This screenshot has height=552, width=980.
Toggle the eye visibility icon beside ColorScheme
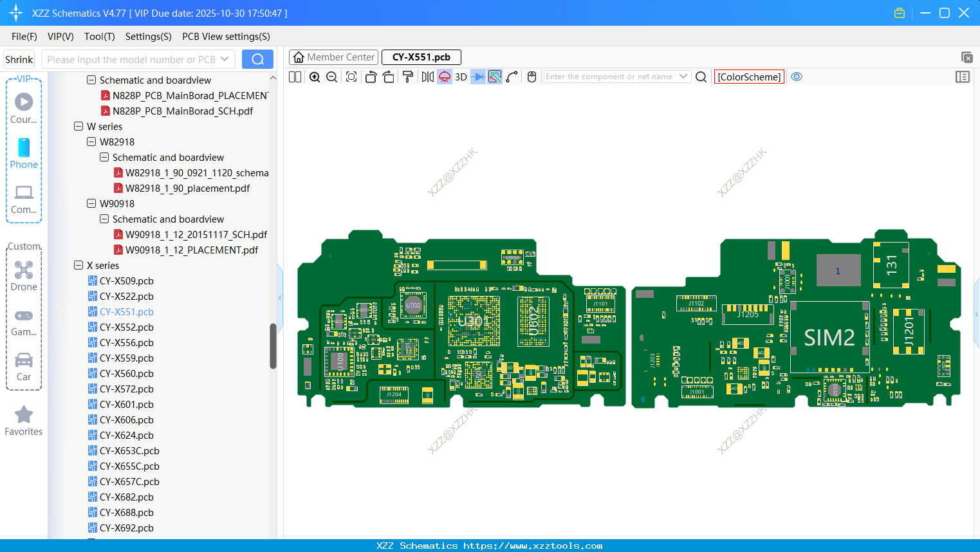(797, 77)
